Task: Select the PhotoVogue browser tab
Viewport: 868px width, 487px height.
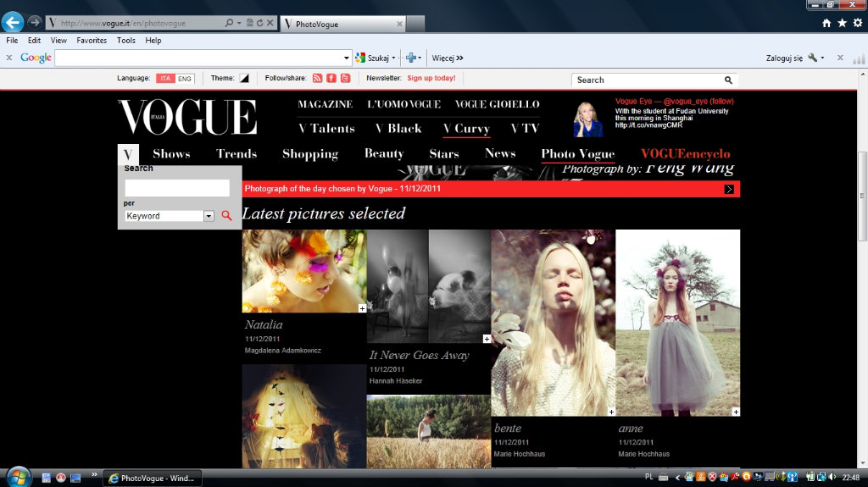Action: coord(343,24)
